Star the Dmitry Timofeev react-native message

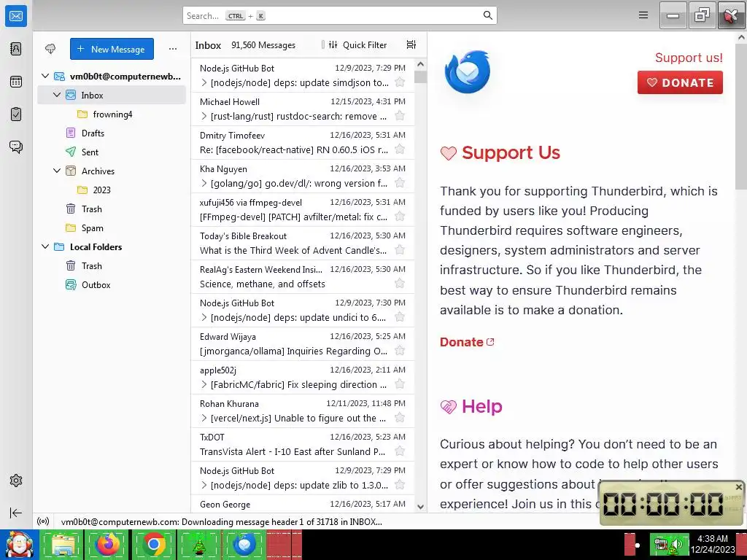(x=400, y=149)
